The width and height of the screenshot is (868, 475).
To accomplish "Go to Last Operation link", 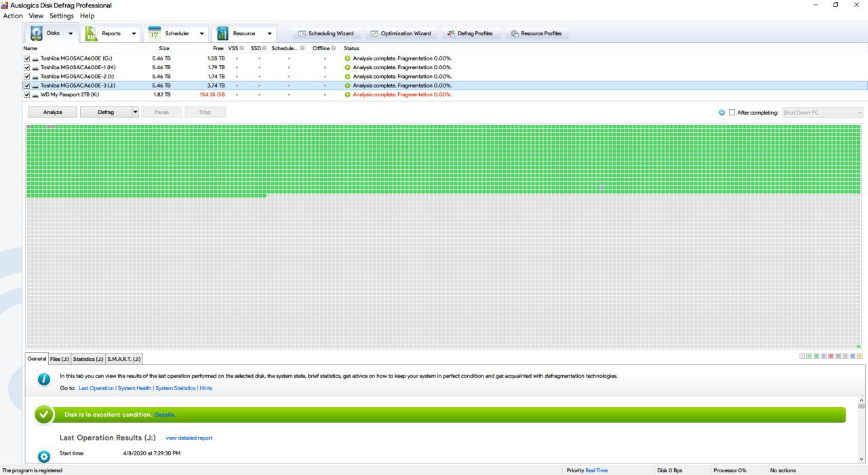I will [96, 388].
